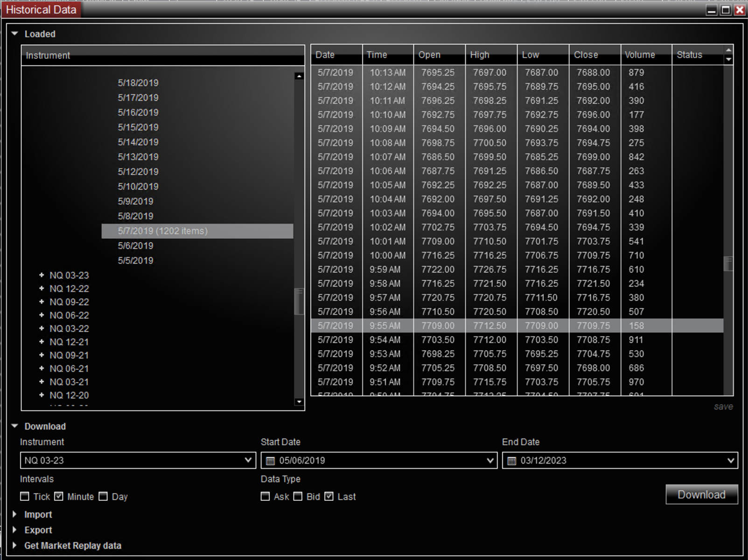
Task: Click the Start Date calendar icon
Action: click(270, 461)
